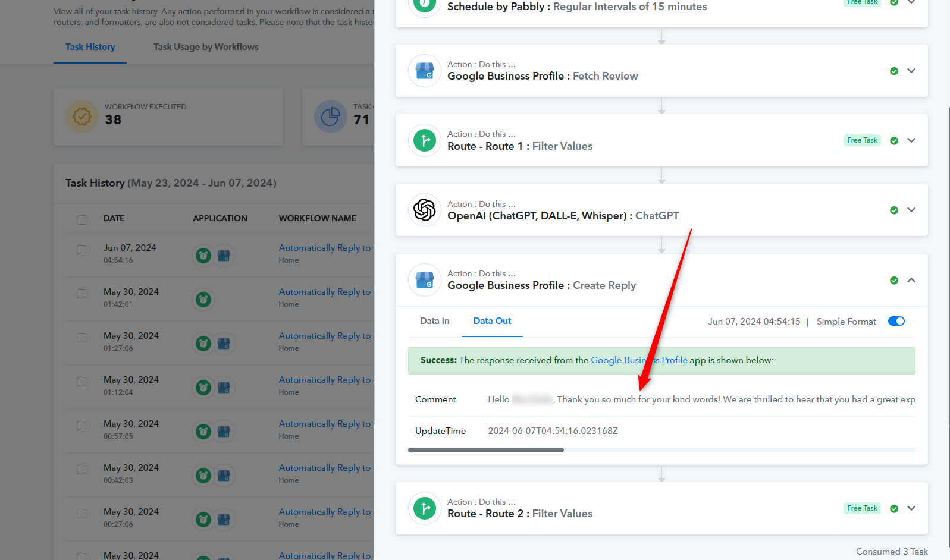950x560 pixels.
Task: Switch to the Data In tab
Action: [435, 321]
